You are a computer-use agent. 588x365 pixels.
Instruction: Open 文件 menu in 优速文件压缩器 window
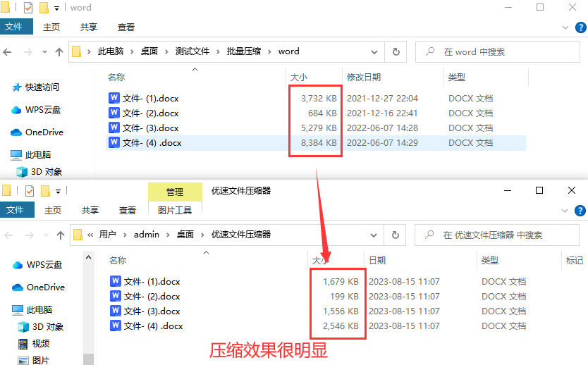[17, 209]
